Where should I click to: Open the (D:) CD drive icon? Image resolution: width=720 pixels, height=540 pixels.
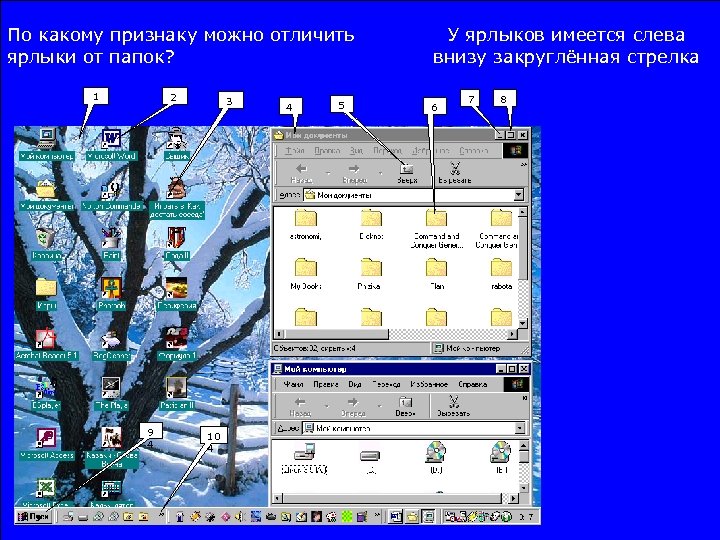pos(436,458)
